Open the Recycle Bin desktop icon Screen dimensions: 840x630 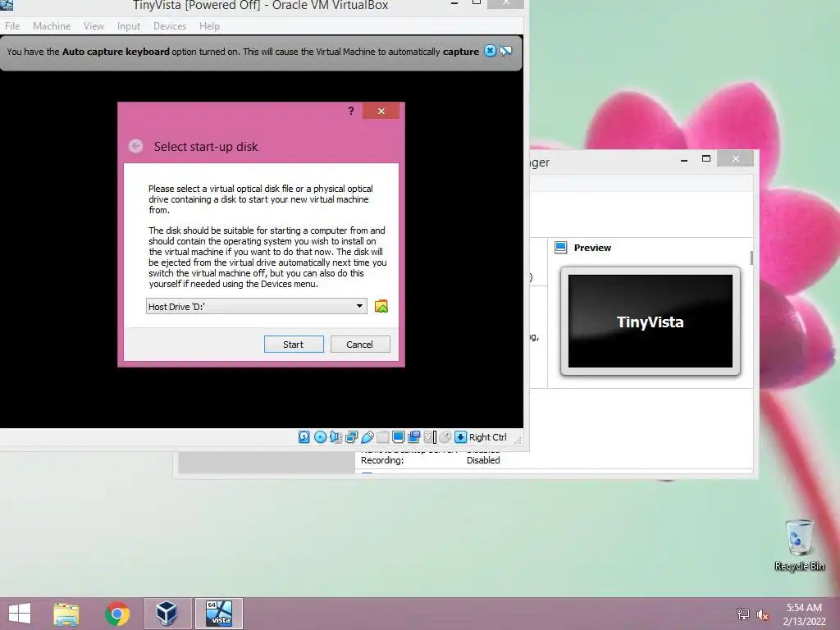[799, 545]
